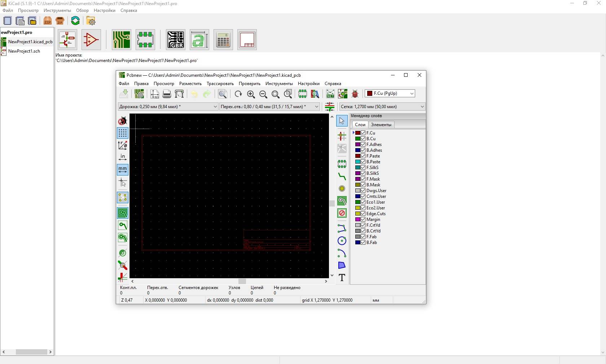
Task: Launch the symbol library editor
Action: pyautogui.click(x=91, y=40)
